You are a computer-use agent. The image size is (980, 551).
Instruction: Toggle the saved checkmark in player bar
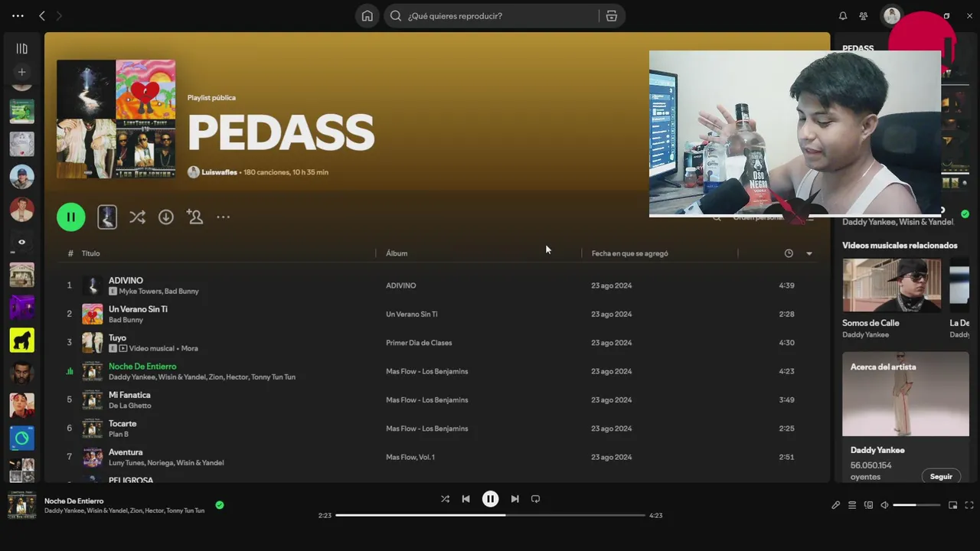coord(220,505)
